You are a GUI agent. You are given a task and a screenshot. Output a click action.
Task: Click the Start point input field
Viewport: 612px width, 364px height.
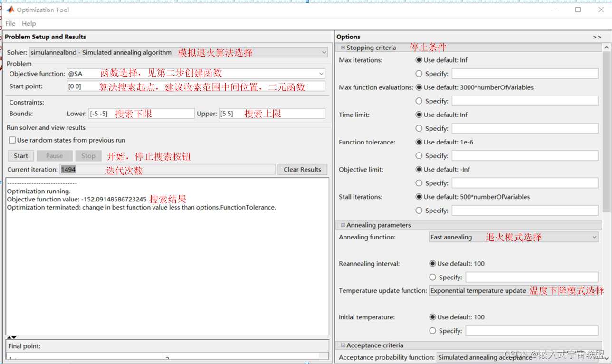click(x=143, y=86)
